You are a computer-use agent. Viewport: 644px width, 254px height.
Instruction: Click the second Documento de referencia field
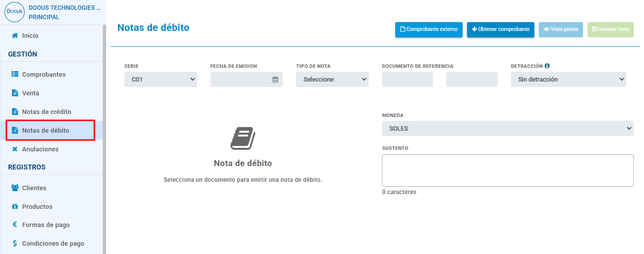point(472,80)
